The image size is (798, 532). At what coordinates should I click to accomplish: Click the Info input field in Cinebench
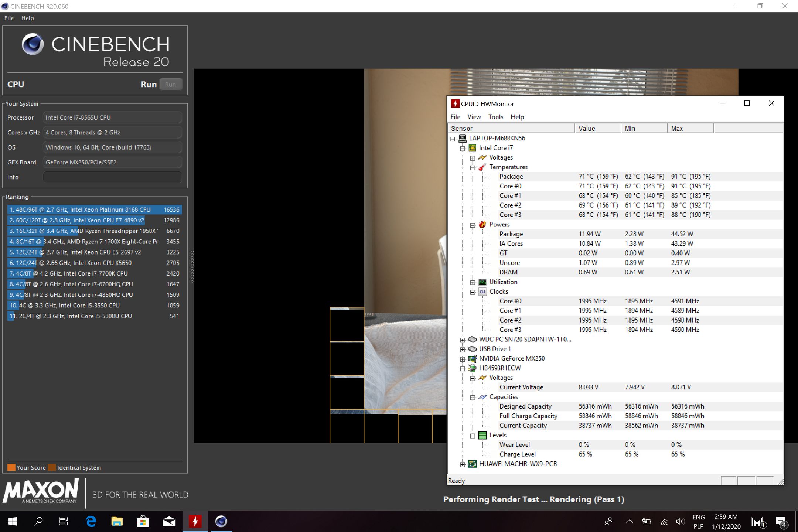click(x=112, y=177)
